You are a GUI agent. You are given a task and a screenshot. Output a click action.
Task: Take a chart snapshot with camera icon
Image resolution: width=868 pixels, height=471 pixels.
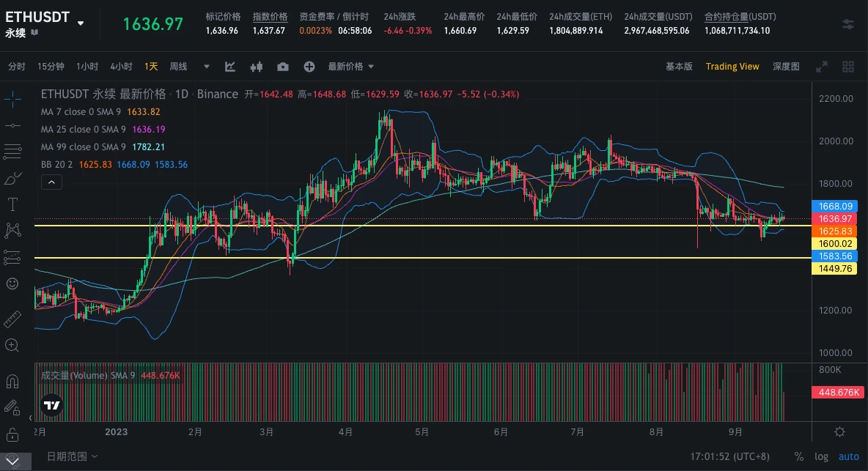pyautogui.click(x=283, y=67)
